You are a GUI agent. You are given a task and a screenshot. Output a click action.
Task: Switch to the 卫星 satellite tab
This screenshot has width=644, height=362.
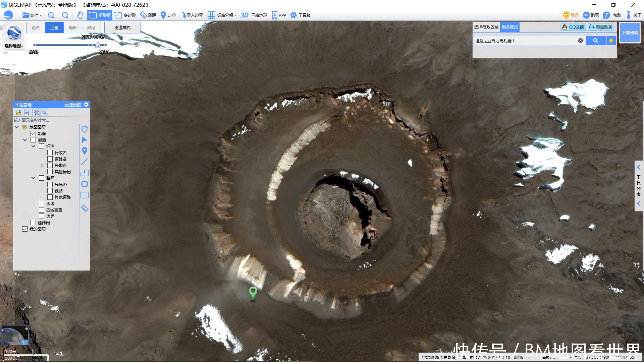(54, 27)
